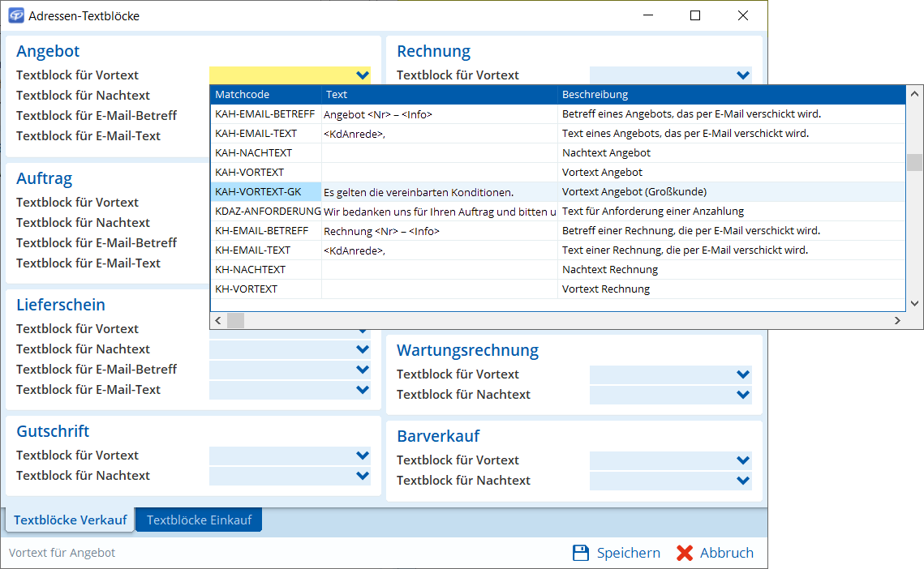Open Angebot Vortext dropdown arrow
Screen dimensions: 924x569
point(363,75)
